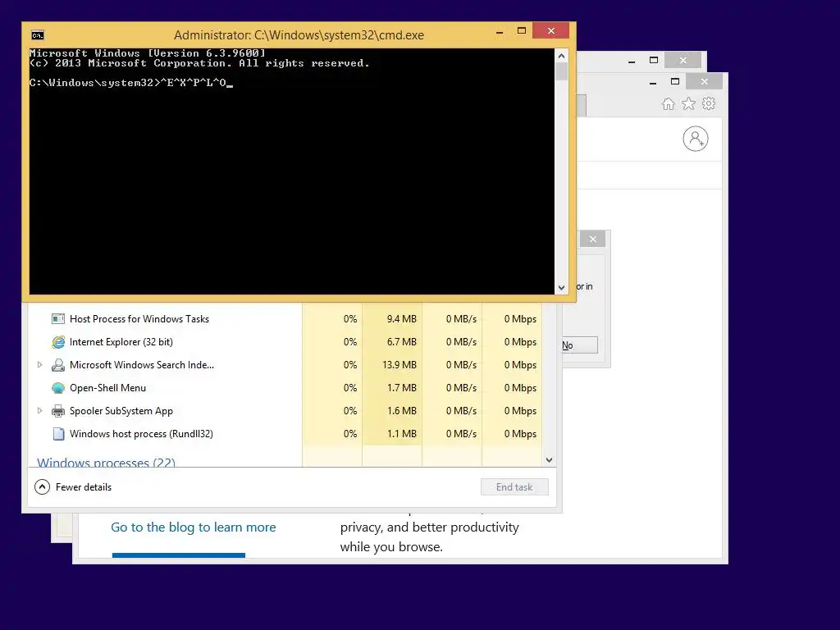The width and height of the screenshot is (840, 630).
Task: Click the Spooler SubSystem App printer icon
Action: [x=58, y=411]
